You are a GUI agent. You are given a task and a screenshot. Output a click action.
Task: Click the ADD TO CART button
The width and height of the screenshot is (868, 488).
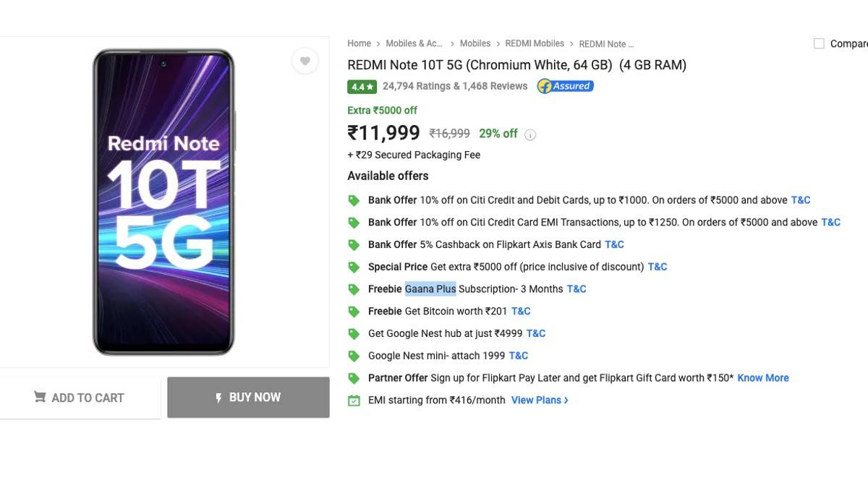tap(80, 397)
